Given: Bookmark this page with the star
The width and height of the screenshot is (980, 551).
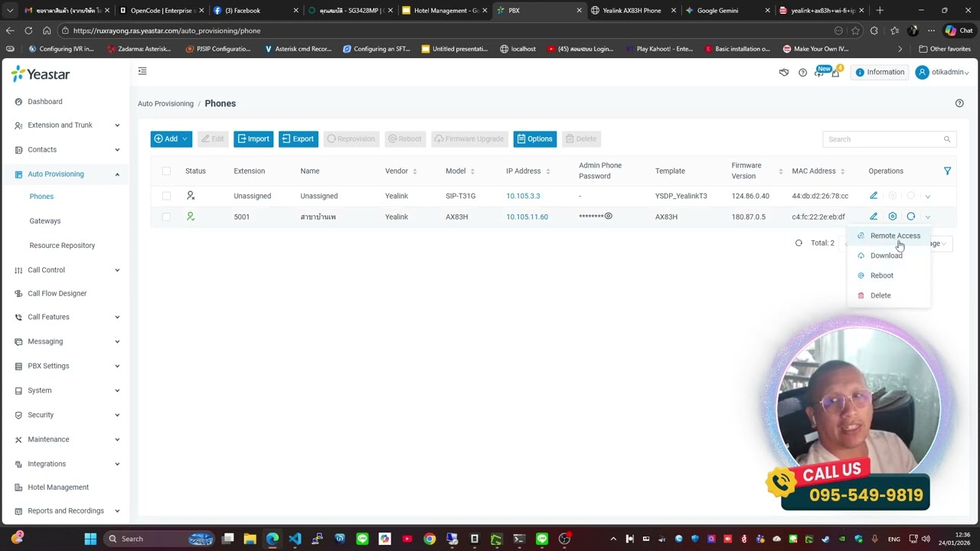Looking at the screenshot, I should click(855, 31).
